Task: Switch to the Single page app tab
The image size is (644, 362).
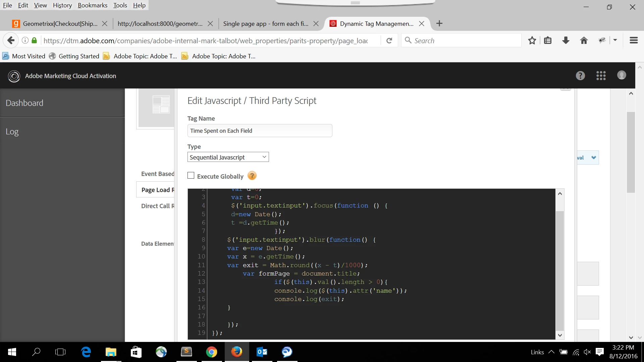Action: point(266,23)
